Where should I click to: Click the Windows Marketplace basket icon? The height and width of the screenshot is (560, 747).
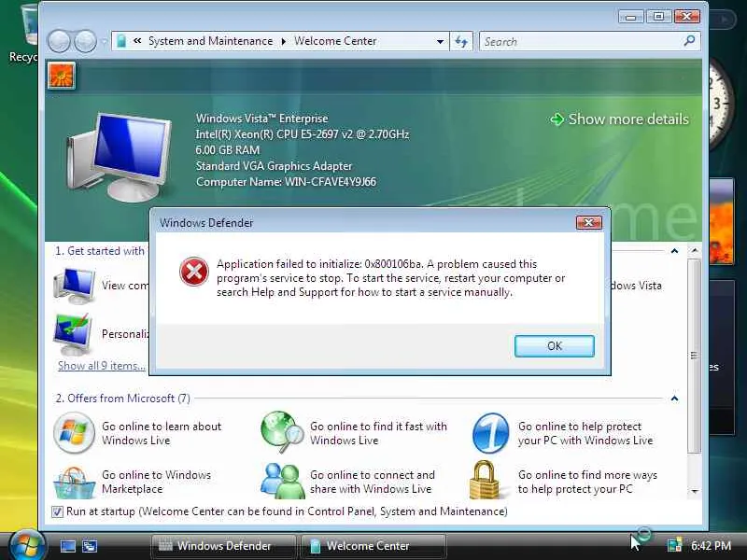pyautogui.click(x=75, y=482)
